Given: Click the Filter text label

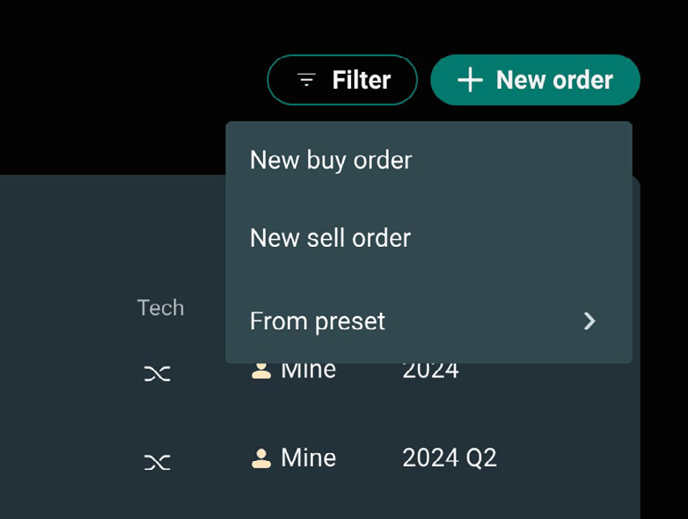Looking at the screenshot, I should coord(361,80).
